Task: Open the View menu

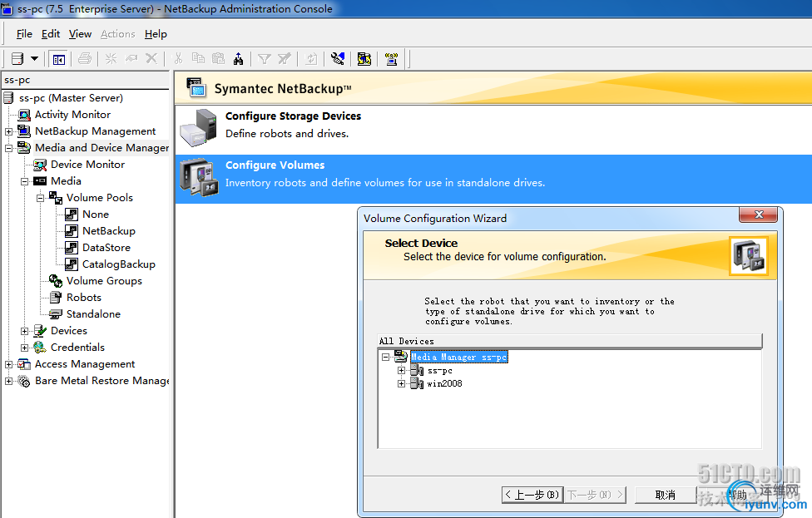Action: pos(80,34)
